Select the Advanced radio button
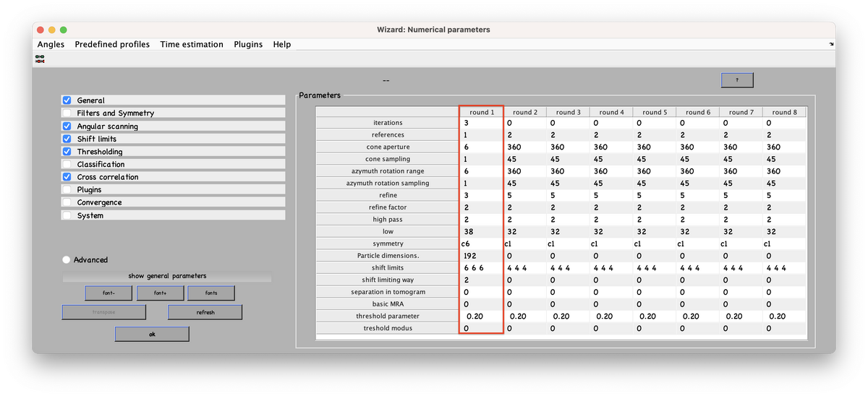 67,260
